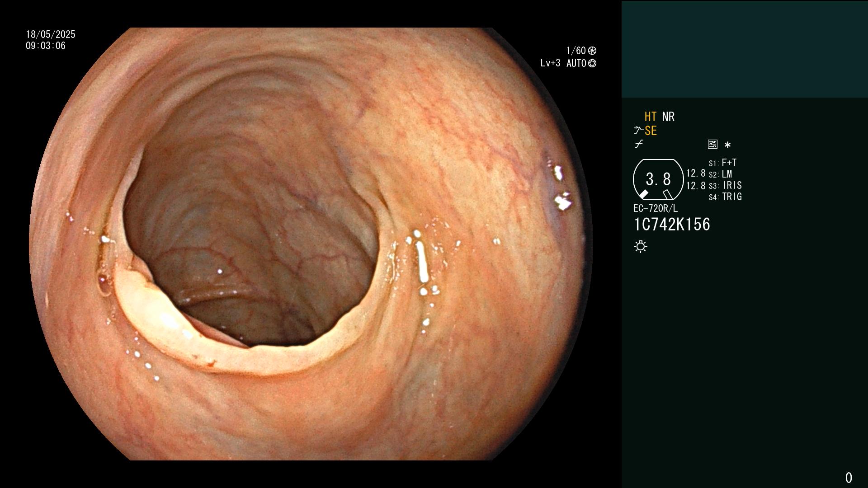
Task: Open the slider settings icon left of asterisk
Action: [x=712, y=144]
